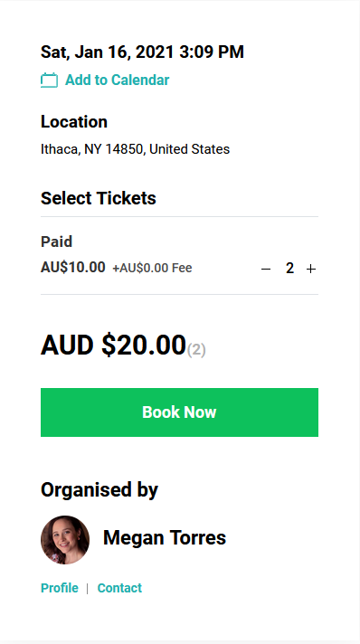
Task: Click the AU$10.00 ticket price
Action: pos(73,268)
